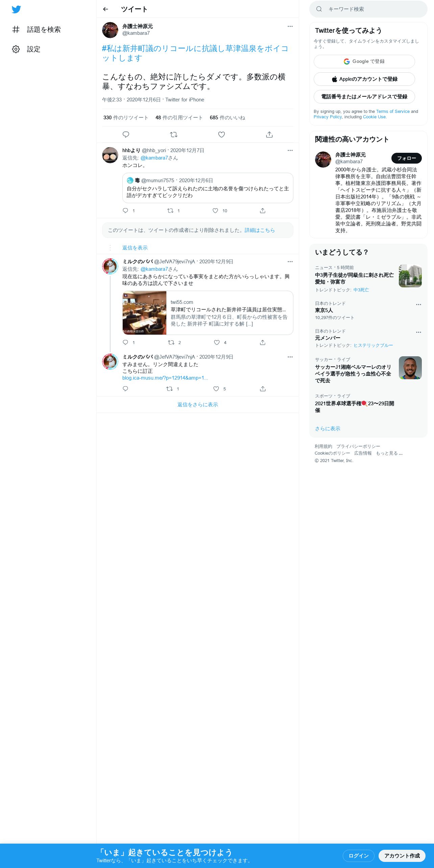Open more options for 東京5人 trend
434x868 pixels.
[x=418, y=305]
